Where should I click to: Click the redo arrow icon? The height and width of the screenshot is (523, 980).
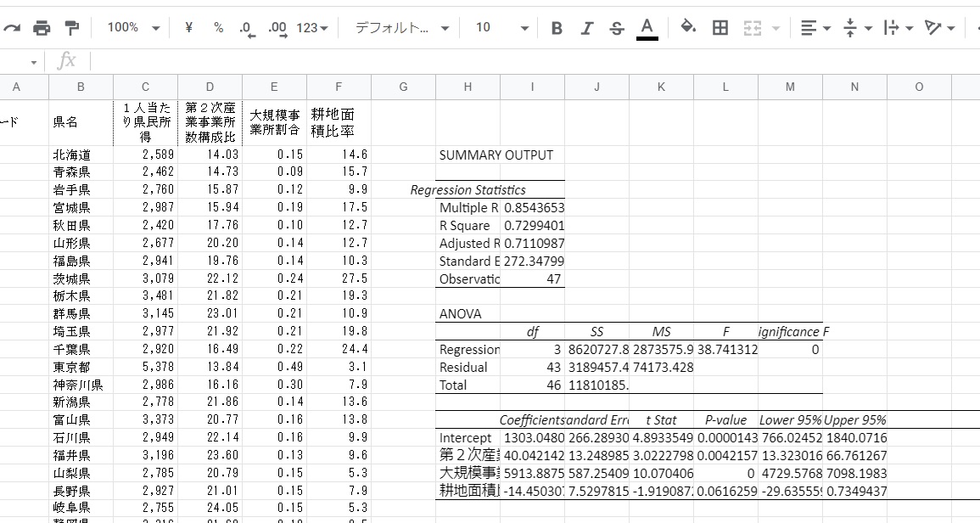[13, 27]
